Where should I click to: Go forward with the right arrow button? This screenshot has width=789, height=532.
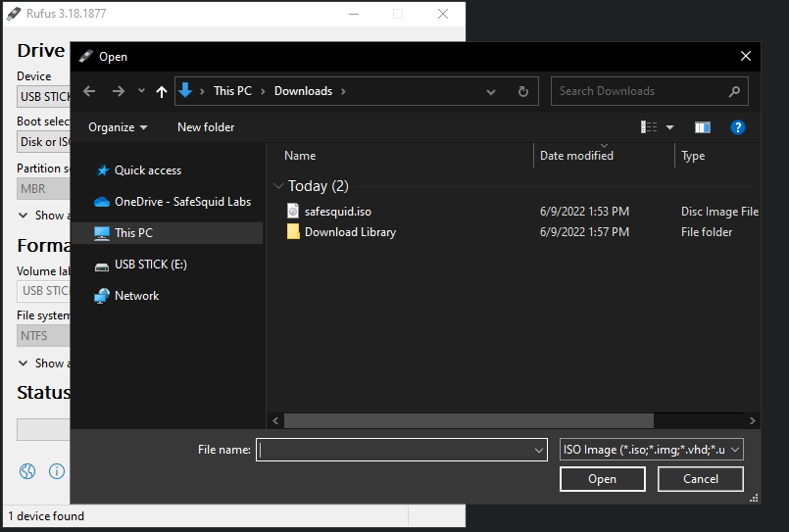[x=119, y=91]
